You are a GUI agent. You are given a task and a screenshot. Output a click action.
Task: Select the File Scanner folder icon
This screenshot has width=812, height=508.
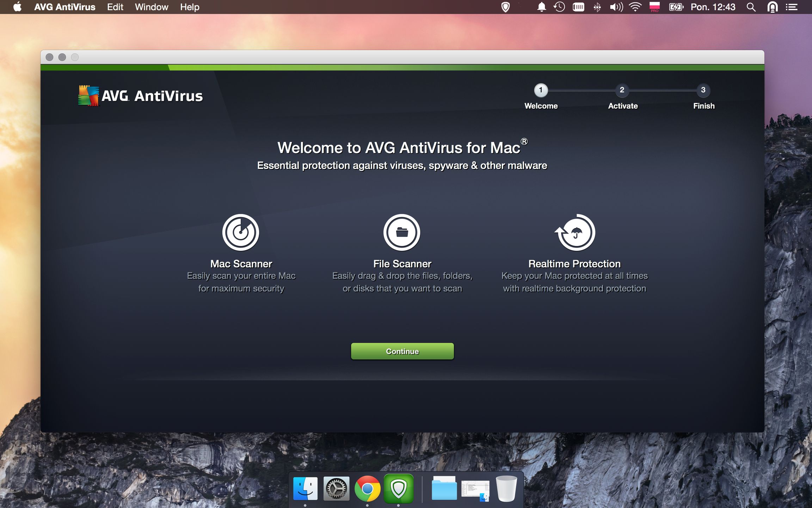402,233
